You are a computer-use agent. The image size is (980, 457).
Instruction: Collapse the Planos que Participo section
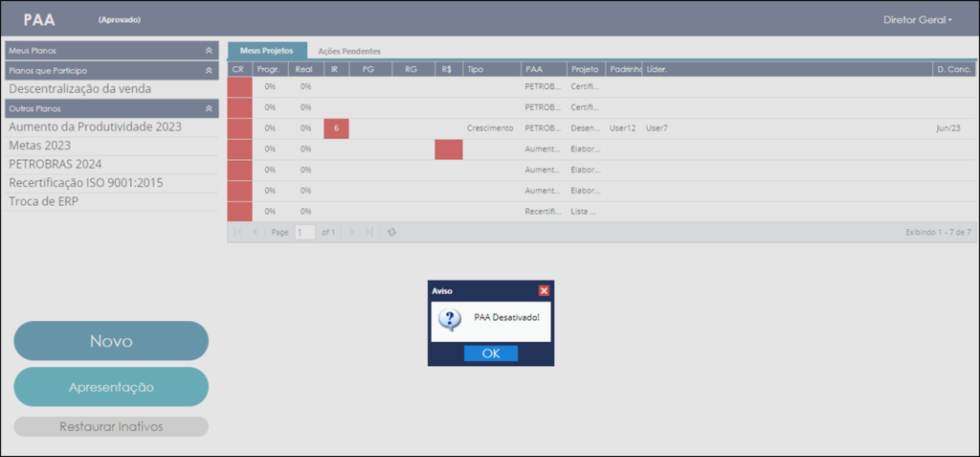[209, 71]
